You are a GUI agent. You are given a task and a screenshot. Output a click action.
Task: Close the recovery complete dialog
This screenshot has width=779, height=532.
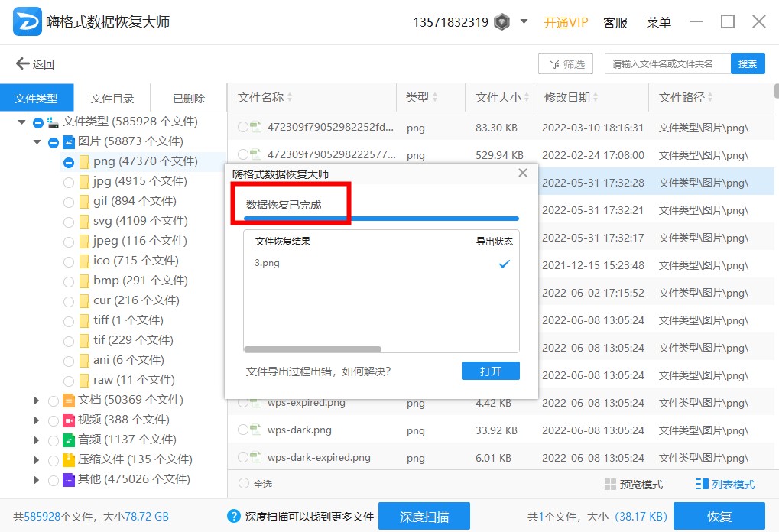click(x=523, y=173)
